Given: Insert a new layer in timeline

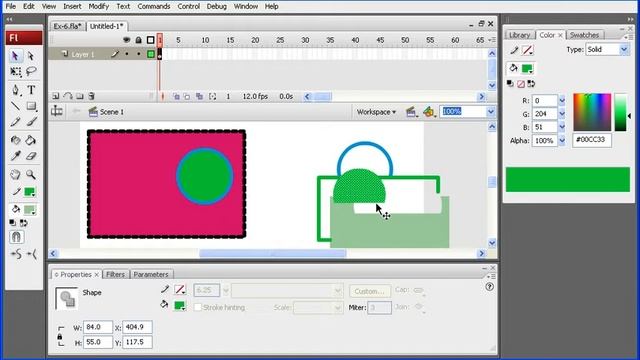Looking at the screenshot, I should 56,96.
